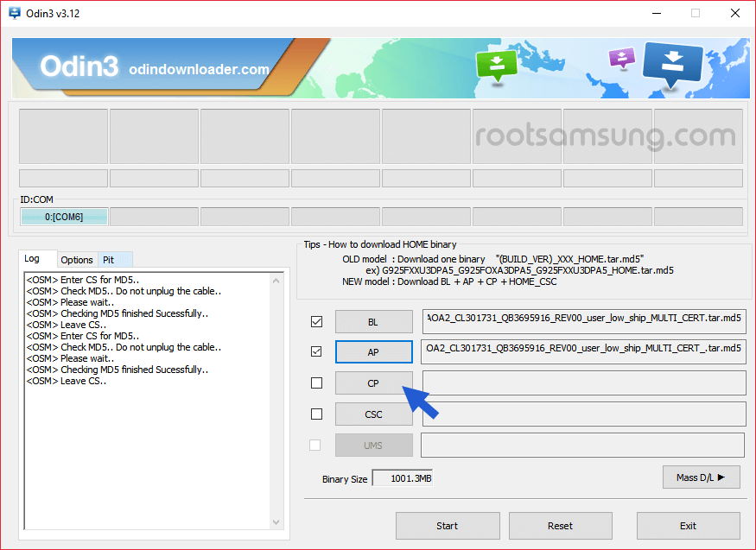Image resolution: width=756 pixels, height=550 pixels.
Task: Select the 0:[COM6] port slot
Action: point(64,217)
